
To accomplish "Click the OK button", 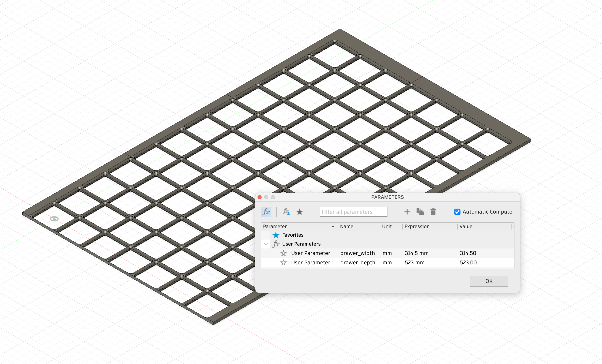I will pyautogui.click(x=489, y=281).
